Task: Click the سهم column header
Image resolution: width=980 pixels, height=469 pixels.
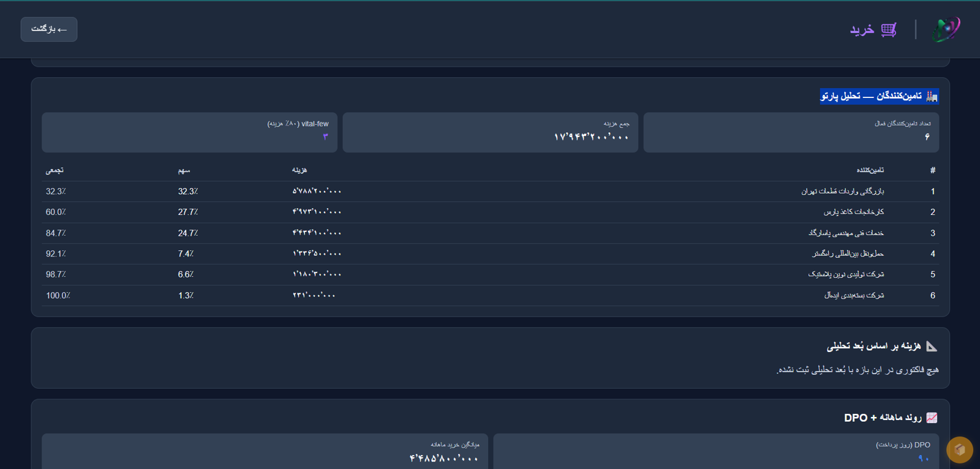Action: tap(184, 170)
